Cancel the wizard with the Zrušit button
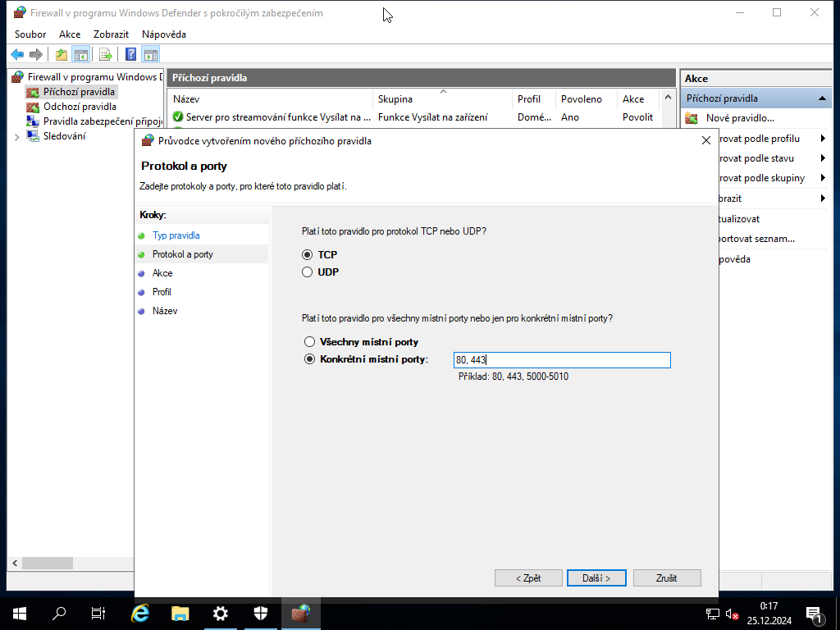The image size is (840, 630). (667, 577)
